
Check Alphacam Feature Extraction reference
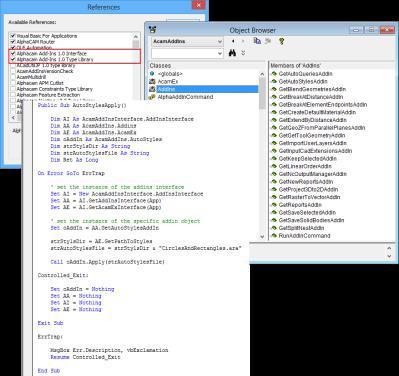(x=13, y=95)
